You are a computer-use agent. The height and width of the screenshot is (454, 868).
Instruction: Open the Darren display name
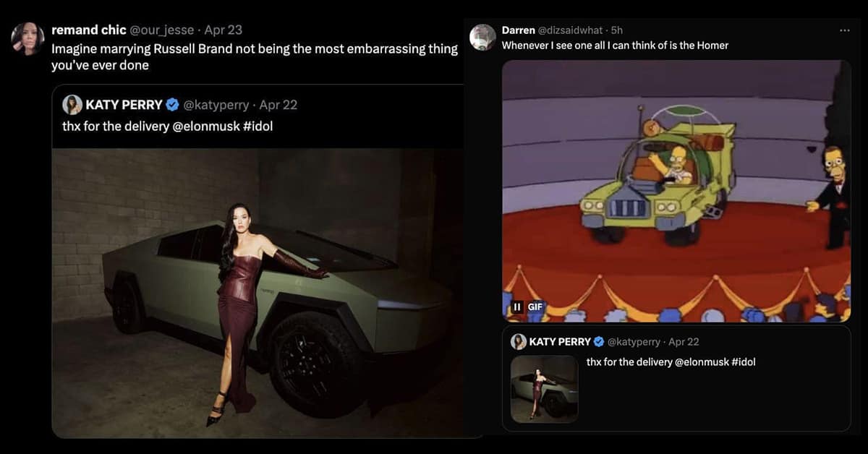coord(518,30)
